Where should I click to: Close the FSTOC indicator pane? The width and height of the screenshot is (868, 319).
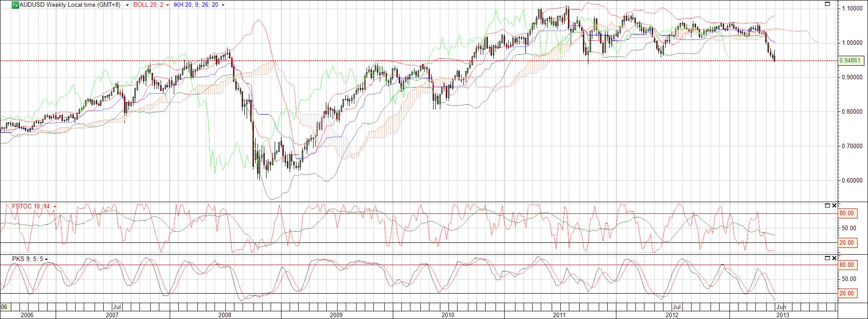(835, 206)
